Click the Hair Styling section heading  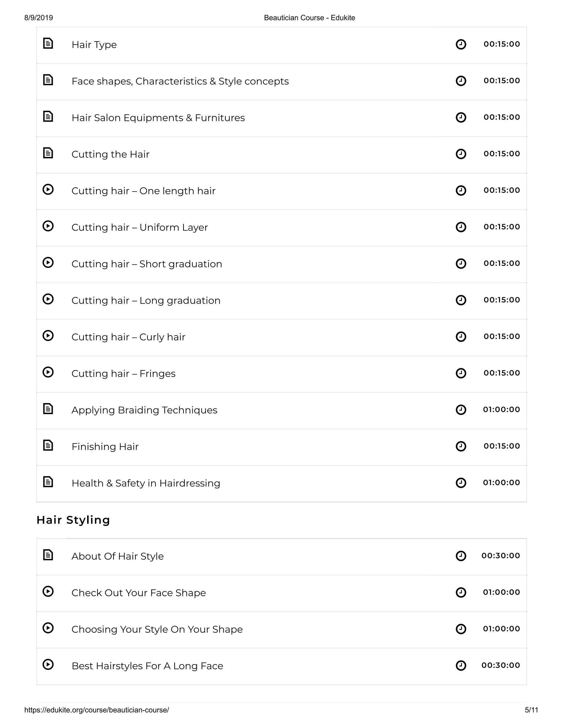coord(73,520)
